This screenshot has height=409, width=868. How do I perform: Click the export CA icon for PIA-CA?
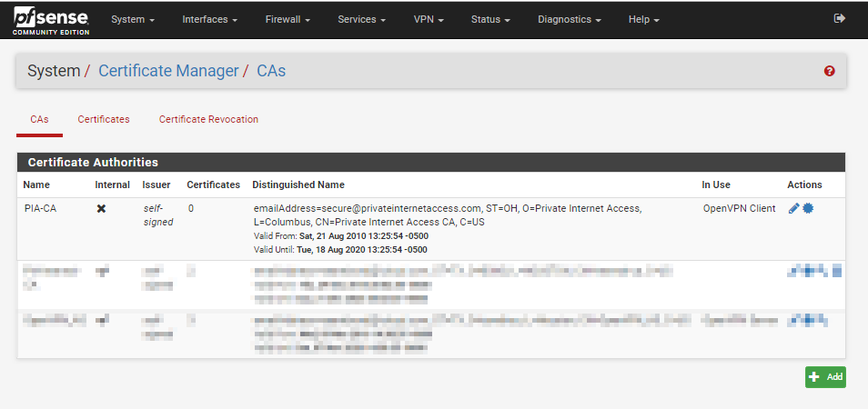808,209
